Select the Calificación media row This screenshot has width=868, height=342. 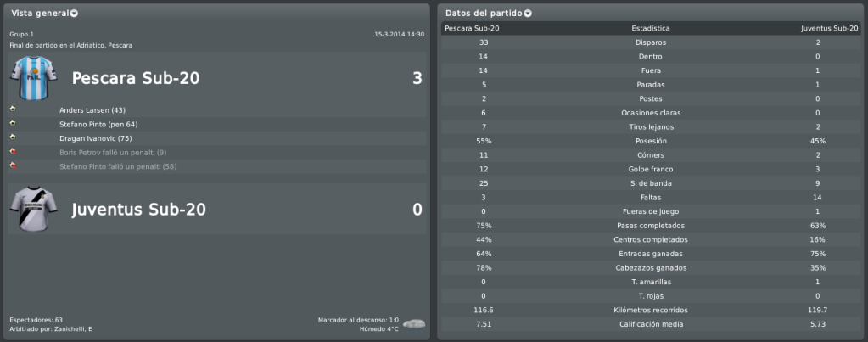point(651,324)
